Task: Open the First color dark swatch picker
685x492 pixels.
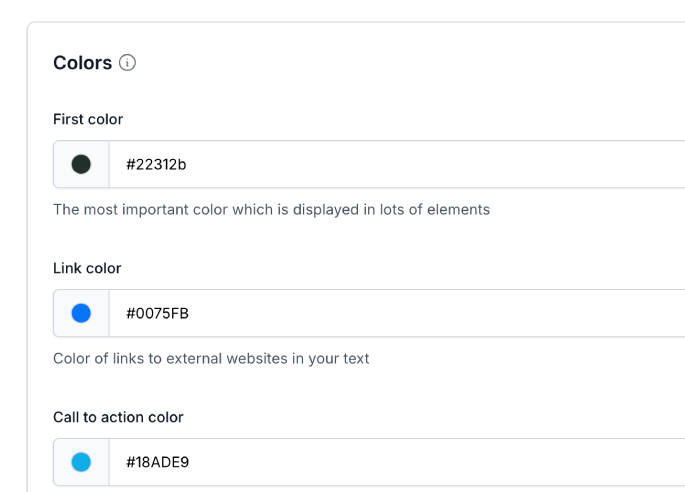Action: (x=81, y=164)
